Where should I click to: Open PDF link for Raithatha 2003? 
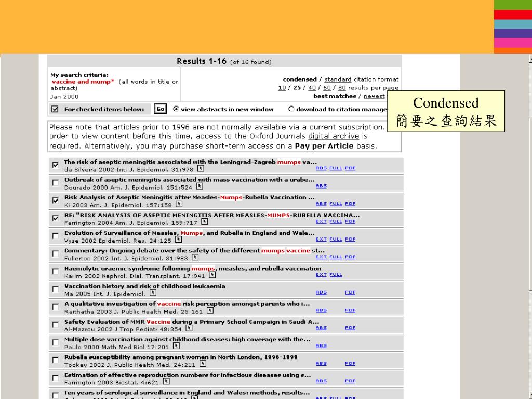350,310
